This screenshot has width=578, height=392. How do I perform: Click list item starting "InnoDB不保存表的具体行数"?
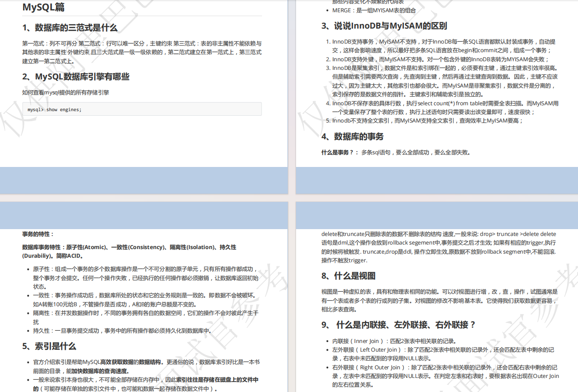point(445,108)
